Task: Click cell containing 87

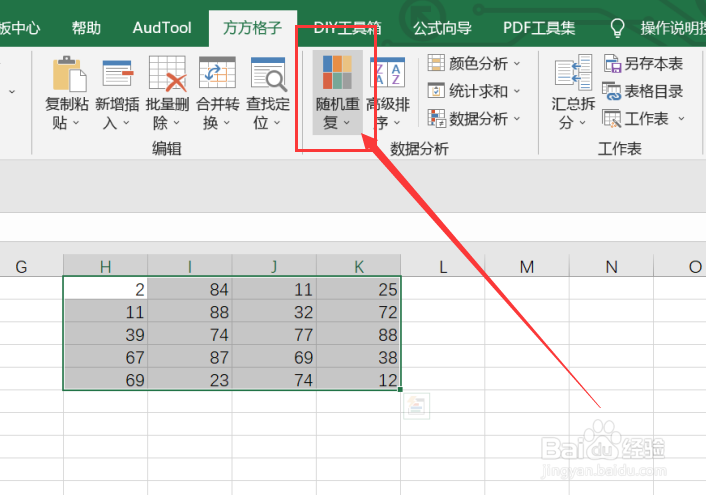Action: tap(190, 357)
